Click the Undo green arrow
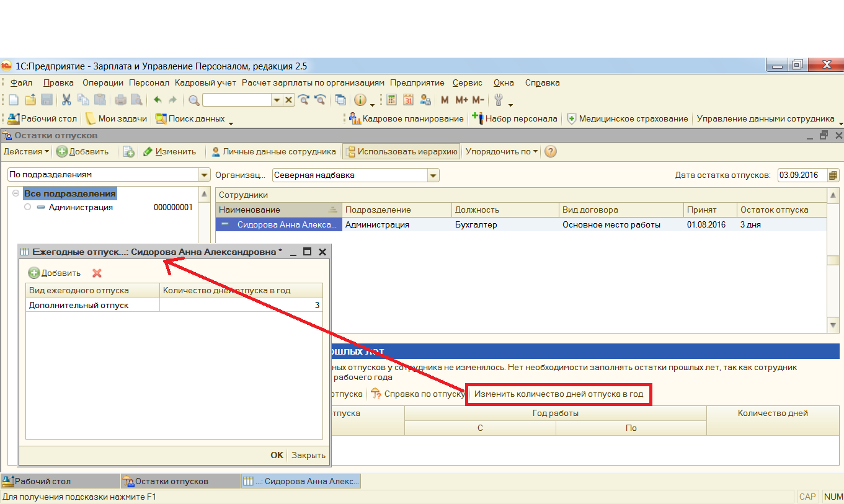844x504 pixels. tap(158, 100)
